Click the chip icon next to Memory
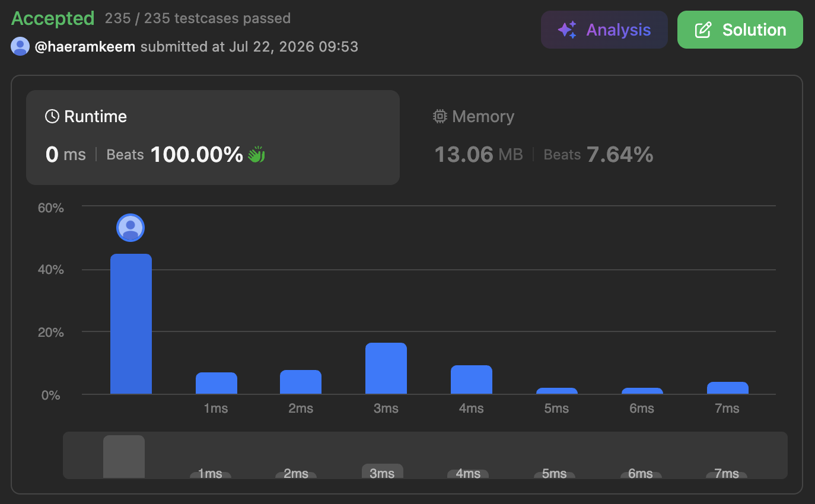This screenshot has height=504, width=815. pos(440,116)
